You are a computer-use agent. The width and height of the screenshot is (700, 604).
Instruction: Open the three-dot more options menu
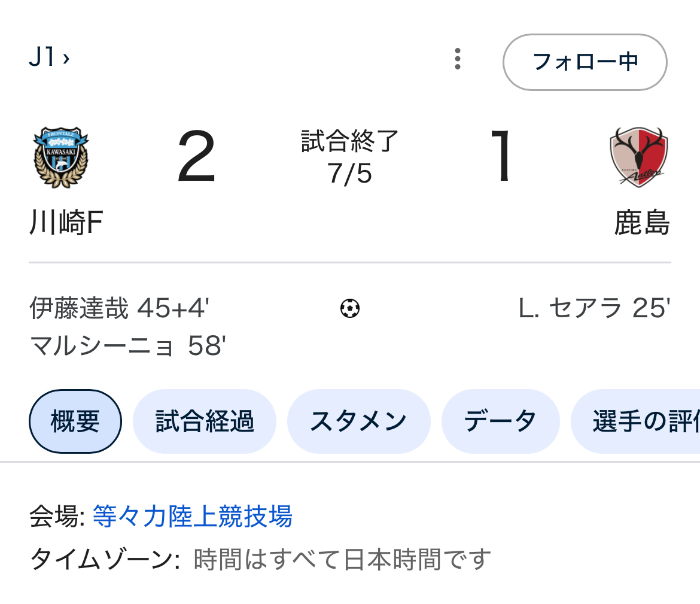tap(458, 59)
